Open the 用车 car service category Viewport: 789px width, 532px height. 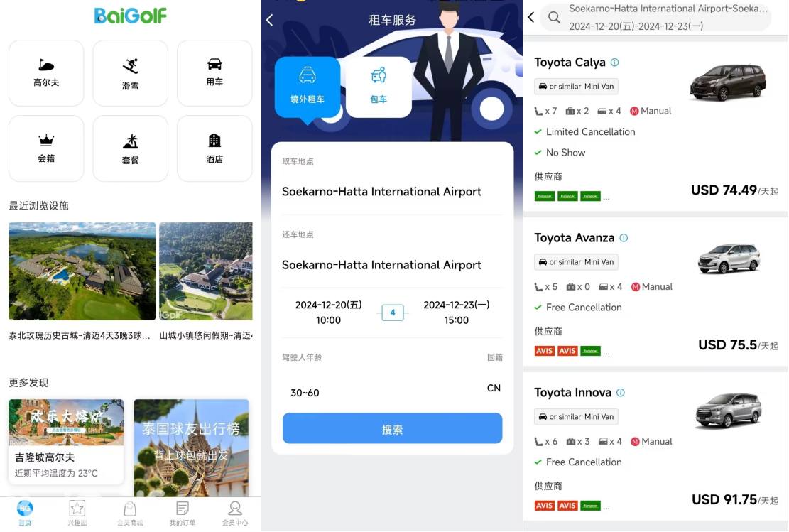coord(214,73)
